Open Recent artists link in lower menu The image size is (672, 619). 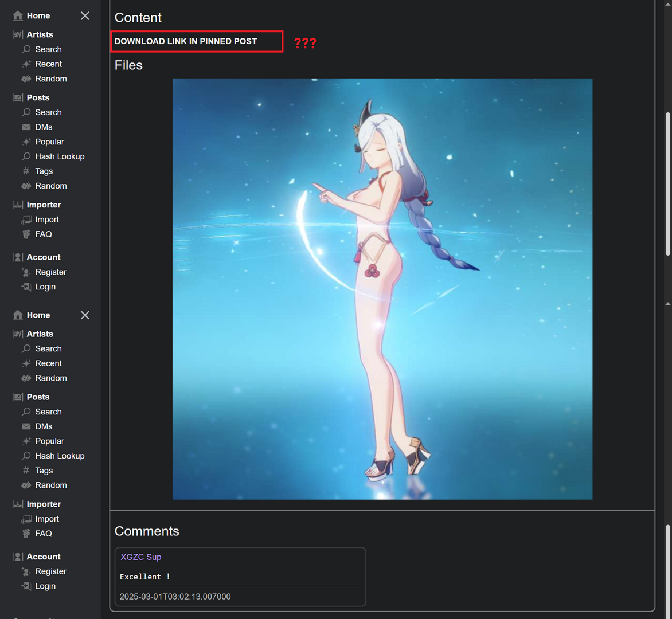48,363
